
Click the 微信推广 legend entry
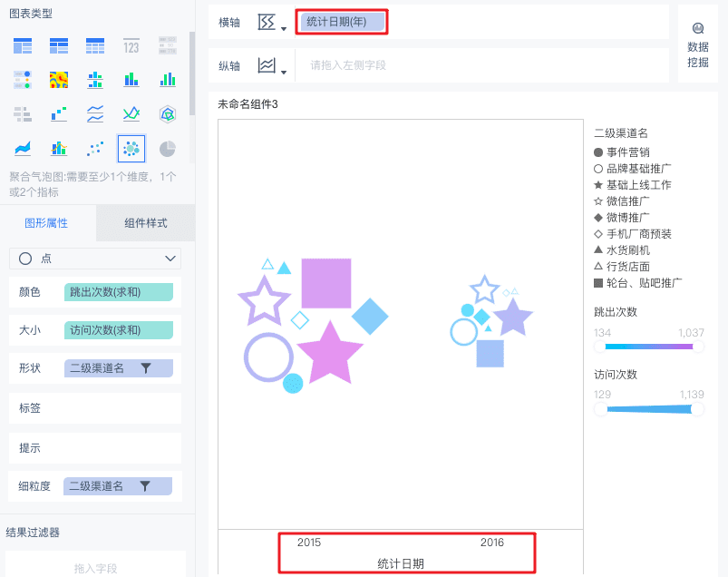(x=622, y=201)
